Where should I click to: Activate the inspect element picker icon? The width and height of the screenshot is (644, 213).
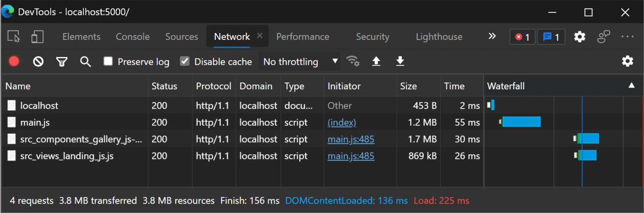(14, 37)
